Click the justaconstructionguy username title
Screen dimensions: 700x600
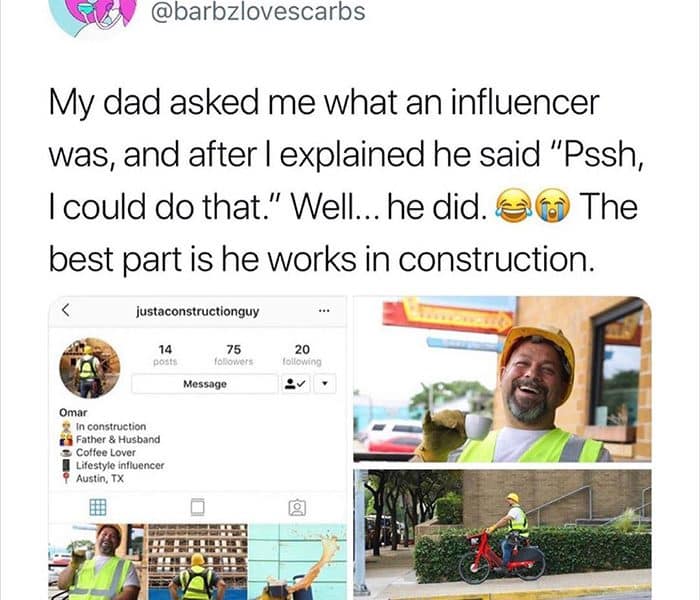pyautogui.click(x=197, y=311)
